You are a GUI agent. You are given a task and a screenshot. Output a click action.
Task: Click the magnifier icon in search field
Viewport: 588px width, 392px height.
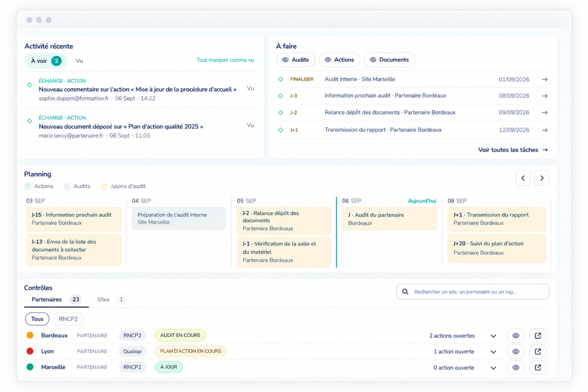(405, 292)
